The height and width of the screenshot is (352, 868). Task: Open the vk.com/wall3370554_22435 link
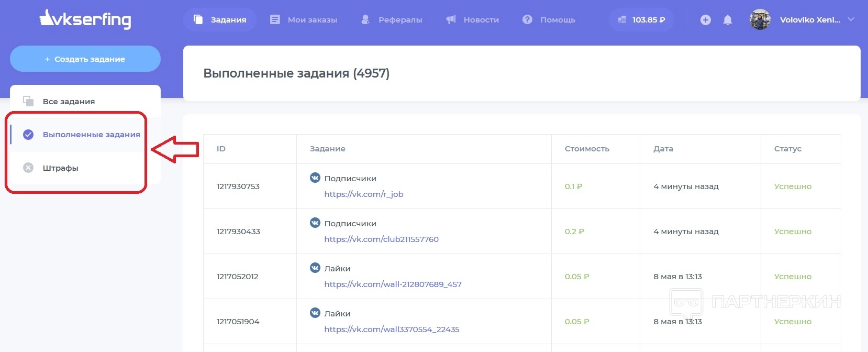392,329
